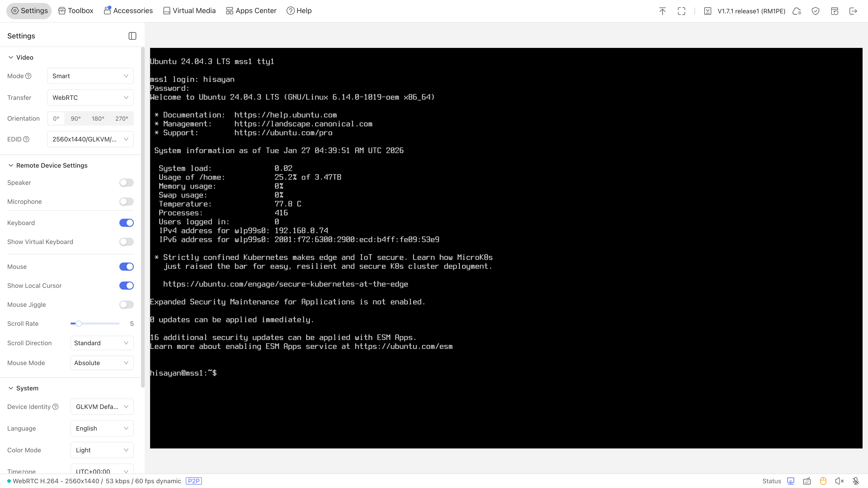Adjust the Scroll Rate slider handle
Viewport: 868px width, 488px height.
78,324
